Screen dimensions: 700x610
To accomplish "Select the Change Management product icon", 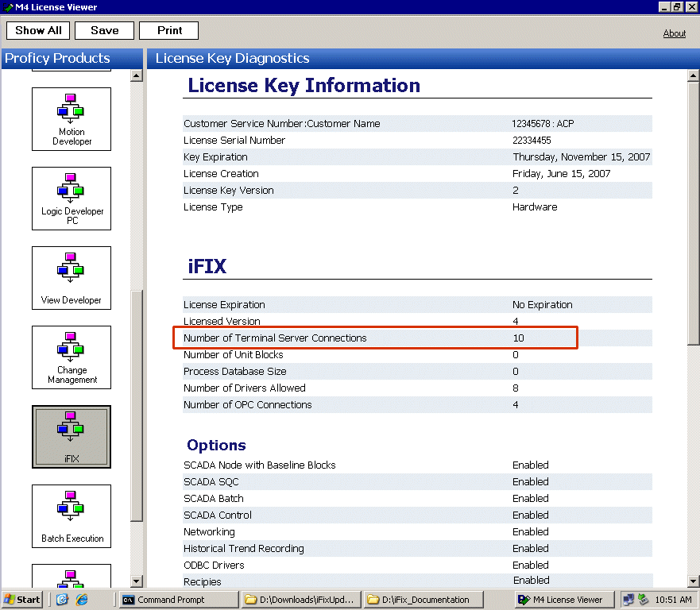I will pos(72,357).
